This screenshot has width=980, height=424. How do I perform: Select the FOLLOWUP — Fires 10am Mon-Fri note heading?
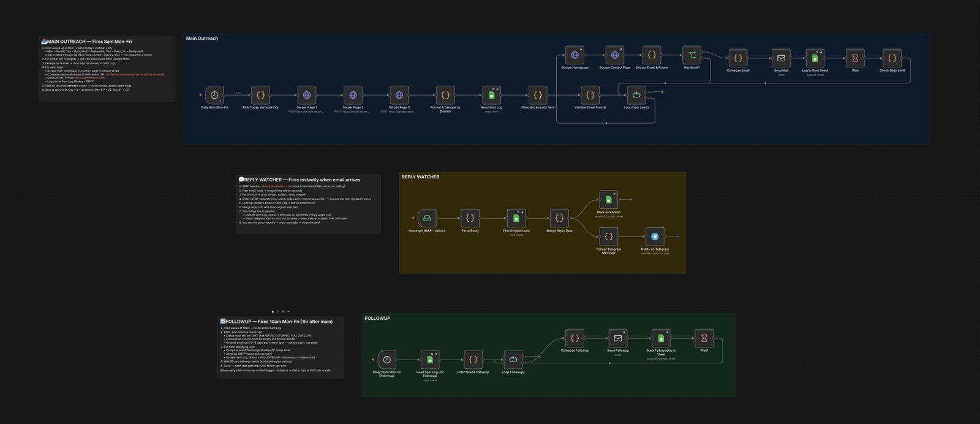pyautogui.click(x=276, y=322)
